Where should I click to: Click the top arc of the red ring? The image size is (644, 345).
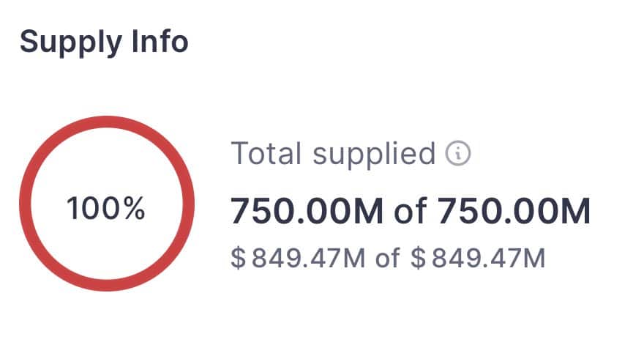106,122
